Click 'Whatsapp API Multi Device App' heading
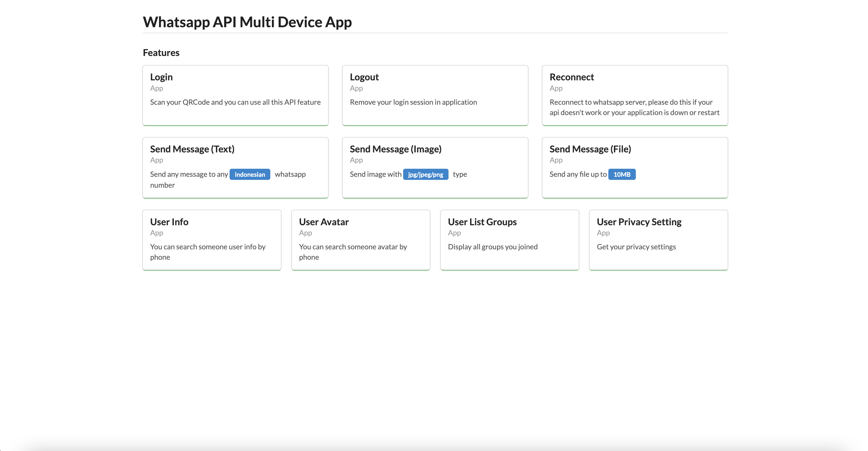 [247, 22]
